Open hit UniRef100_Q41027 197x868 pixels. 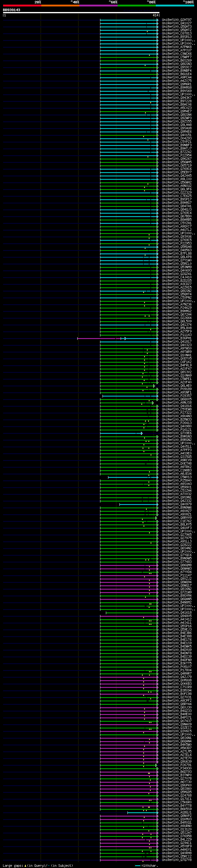(176, 23)
